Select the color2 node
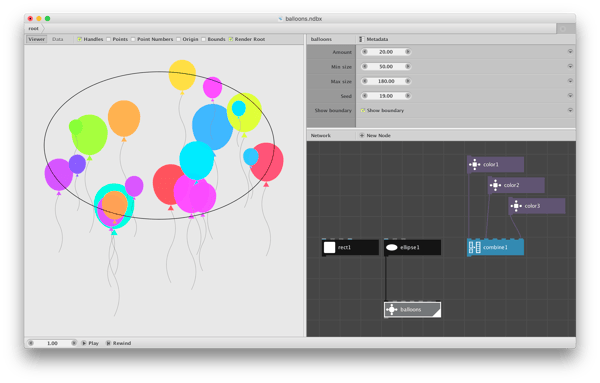This screenshot has height=383, width=600. click(516, 185)
